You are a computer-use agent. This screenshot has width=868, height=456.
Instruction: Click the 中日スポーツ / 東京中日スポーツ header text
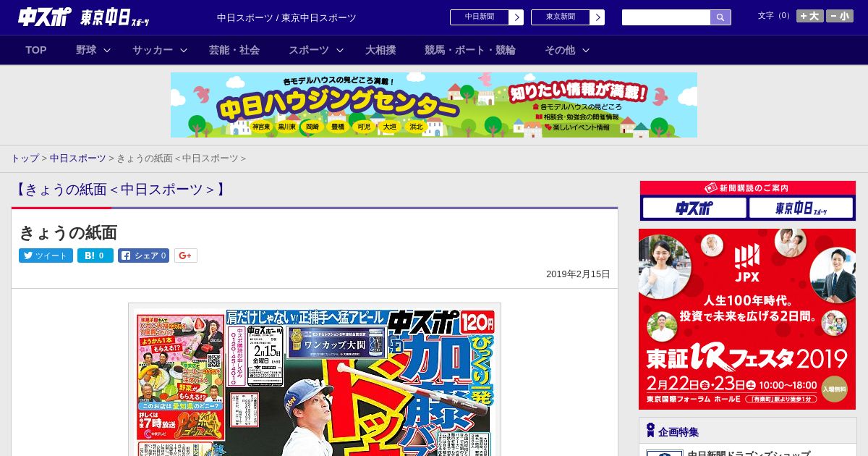[x=286, y=18]
